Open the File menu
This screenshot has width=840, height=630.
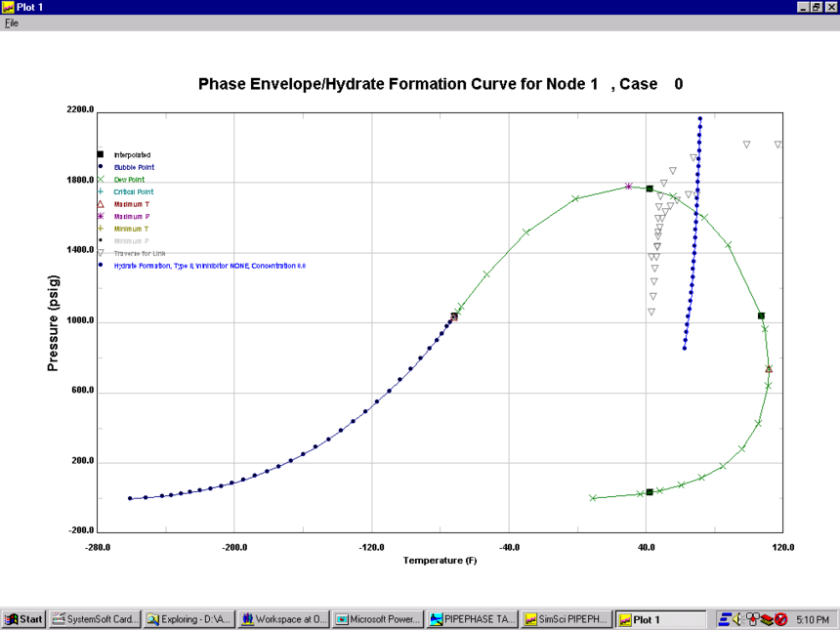pos(12,23)
